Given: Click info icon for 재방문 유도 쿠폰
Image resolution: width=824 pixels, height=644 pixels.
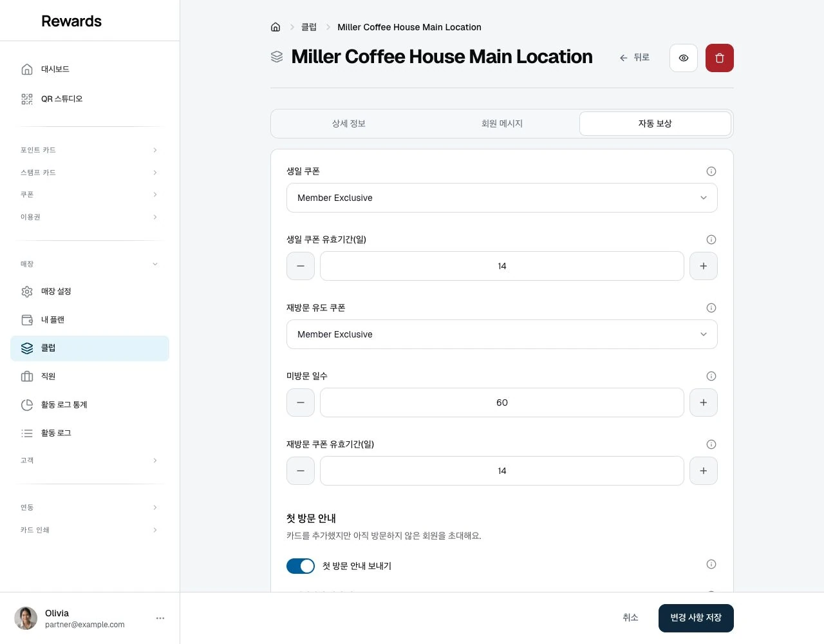Looking at the screenshot, I should (711, 308).
